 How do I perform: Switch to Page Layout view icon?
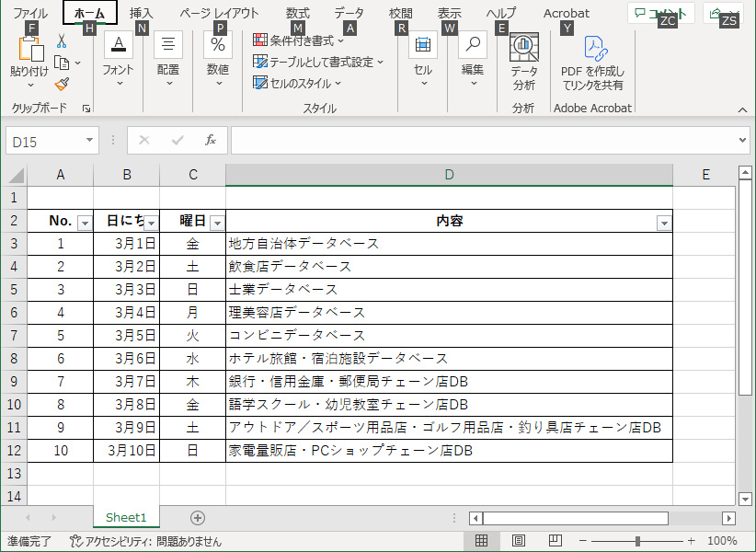tap(519, 541)
